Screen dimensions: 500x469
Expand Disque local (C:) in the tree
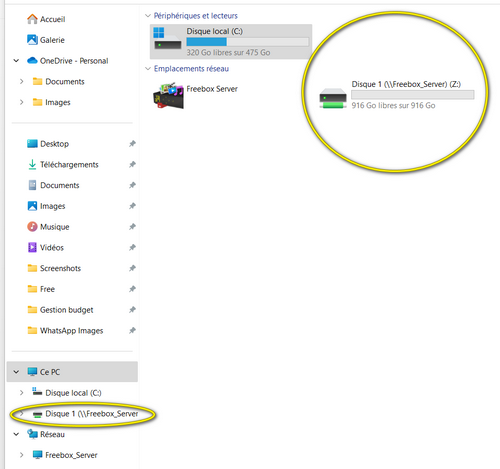point(21,393)
